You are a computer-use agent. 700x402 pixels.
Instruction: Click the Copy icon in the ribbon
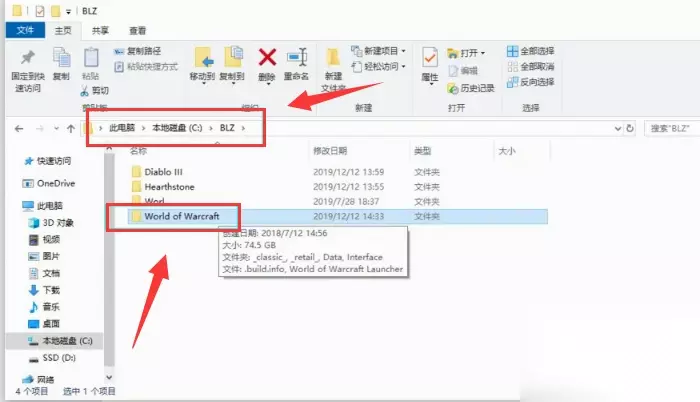tap(61, 57)
